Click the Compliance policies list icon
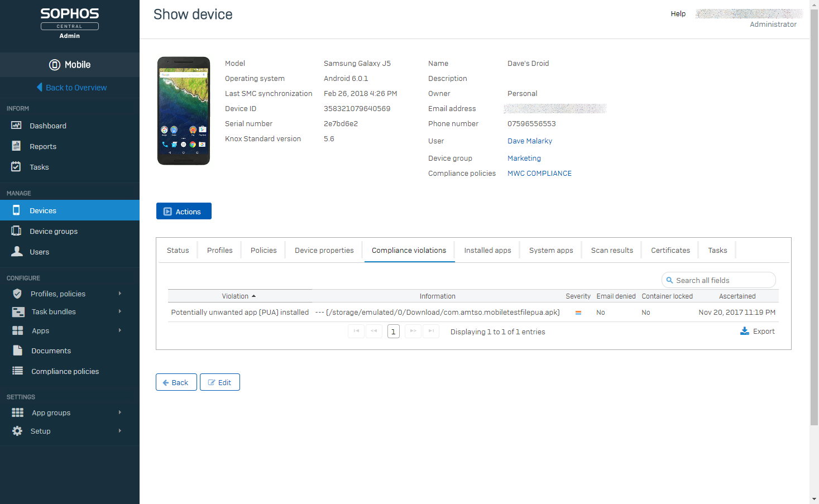 coord(18,371)
